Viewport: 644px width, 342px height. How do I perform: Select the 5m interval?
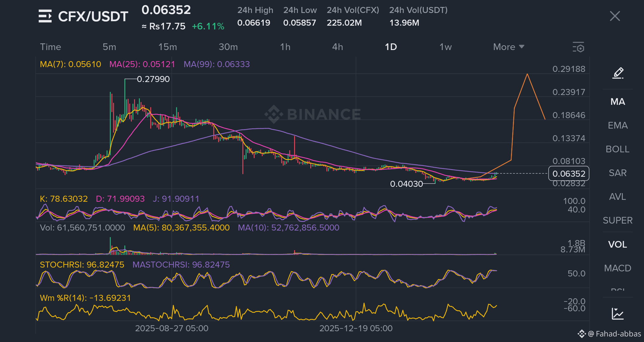click(109, 47)
